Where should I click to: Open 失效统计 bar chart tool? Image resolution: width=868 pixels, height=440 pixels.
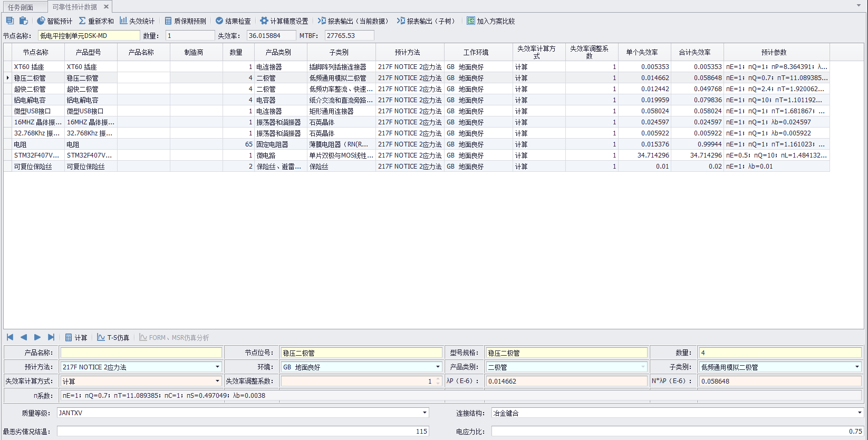tap(123, 21)
